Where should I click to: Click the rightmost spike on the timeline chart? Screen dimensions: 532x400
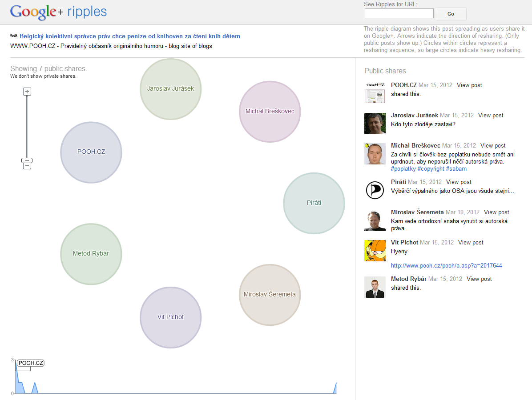pyautogui.click(x=335, y=388)
